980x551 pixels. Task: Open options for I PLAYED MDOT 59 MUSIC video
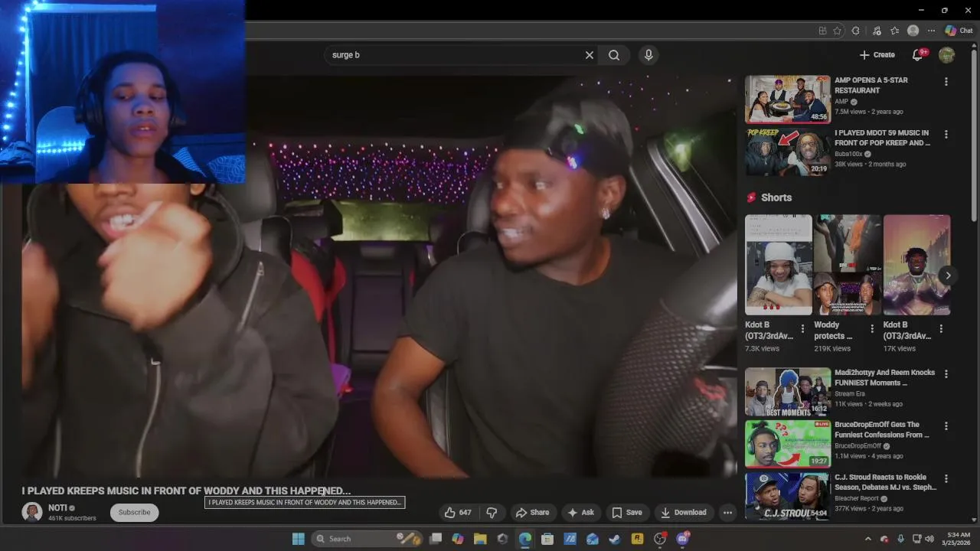pyautogui.click(x=946, y=135)
